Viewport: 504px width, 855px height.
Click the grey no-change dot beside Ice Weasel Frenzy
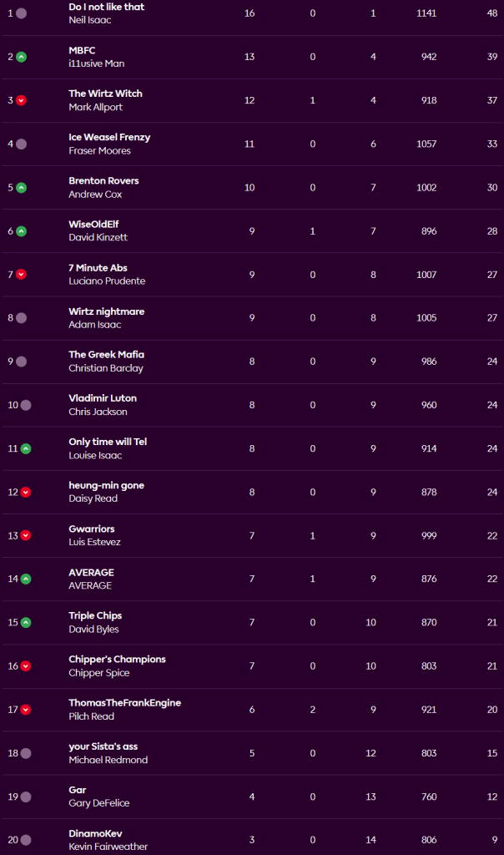point(22,144)
